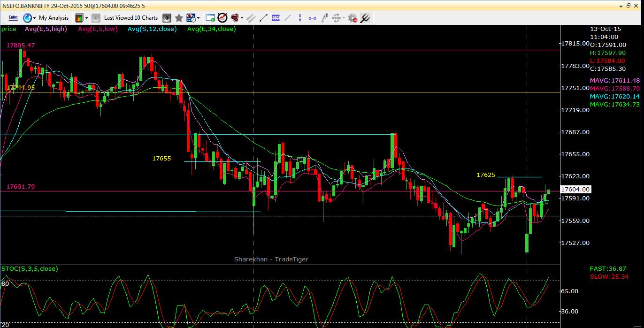Click Last Viewed 10 Charts option
644x328 pixels.
click(130, 18)
